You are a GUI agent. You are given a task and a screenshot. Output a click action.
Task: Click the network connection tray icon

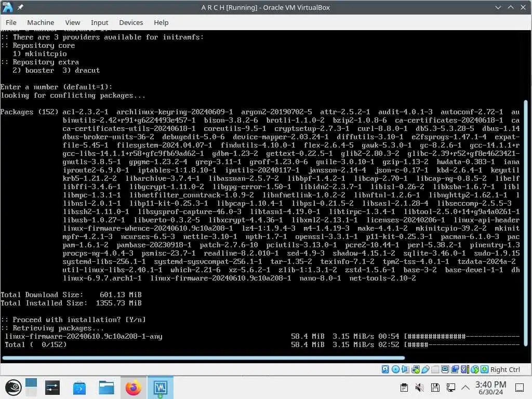tap(451, 388)
